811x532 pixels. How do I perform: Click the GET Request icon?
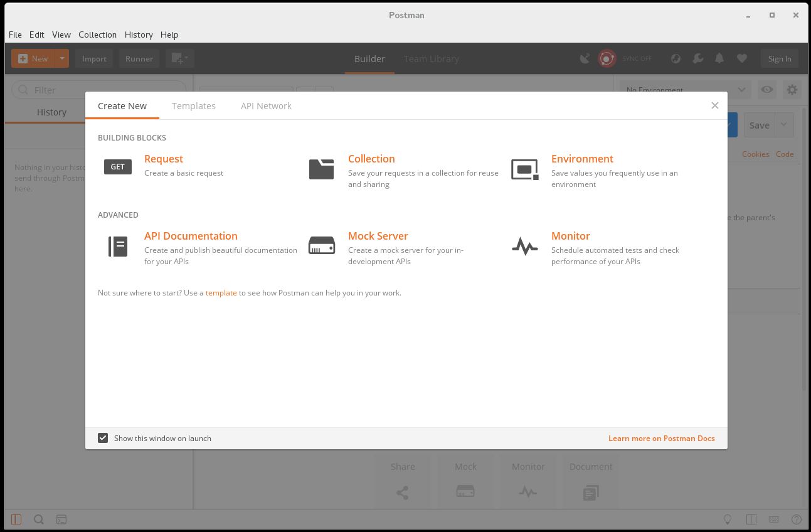point(118,167)
